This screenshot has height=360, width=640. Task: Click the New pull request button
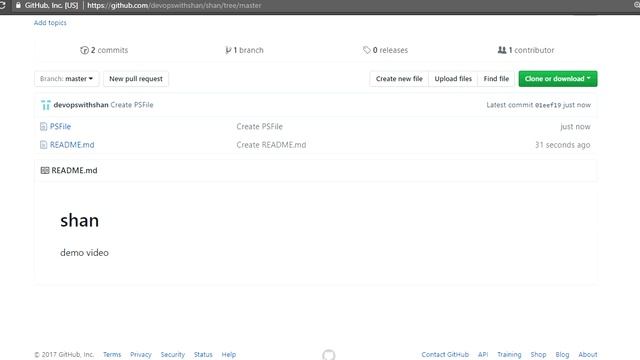(x=136, y=79)
